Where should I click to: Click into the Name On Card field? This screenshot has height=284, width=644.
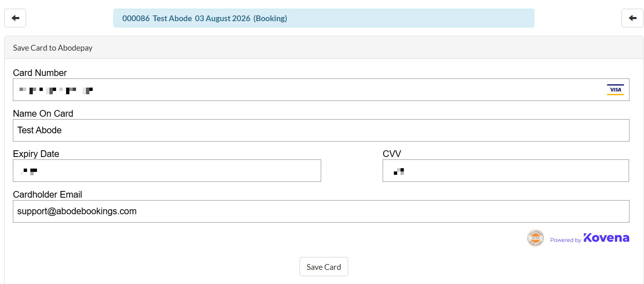click(x=321, y=130)
